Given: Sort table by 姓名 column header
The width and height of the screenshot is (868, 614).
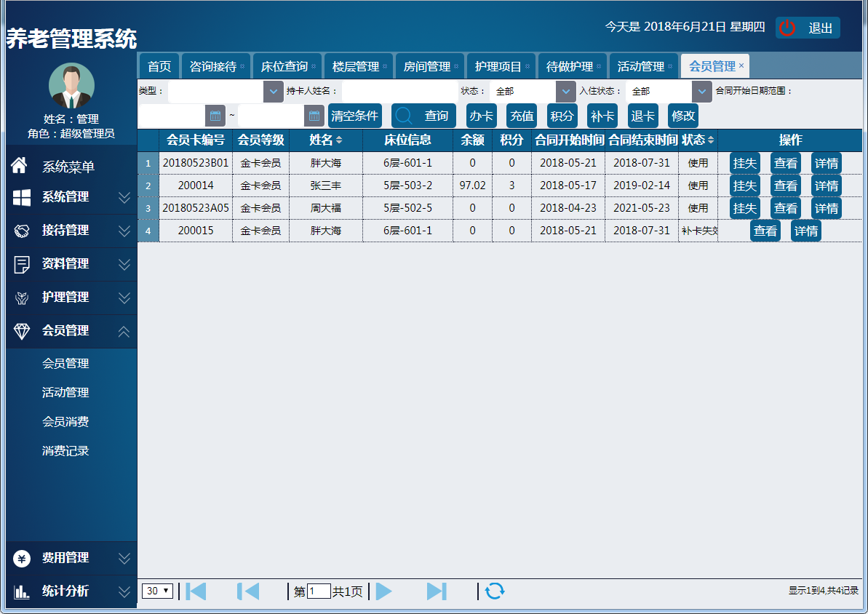Looking at the screenshot, I should click(325, 140).
